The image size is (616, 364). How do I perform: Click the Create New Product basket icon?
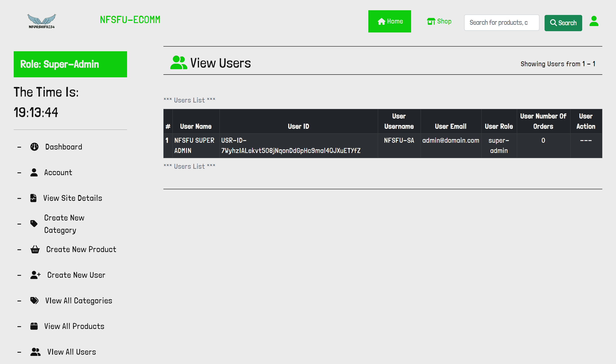coord(35,249)
